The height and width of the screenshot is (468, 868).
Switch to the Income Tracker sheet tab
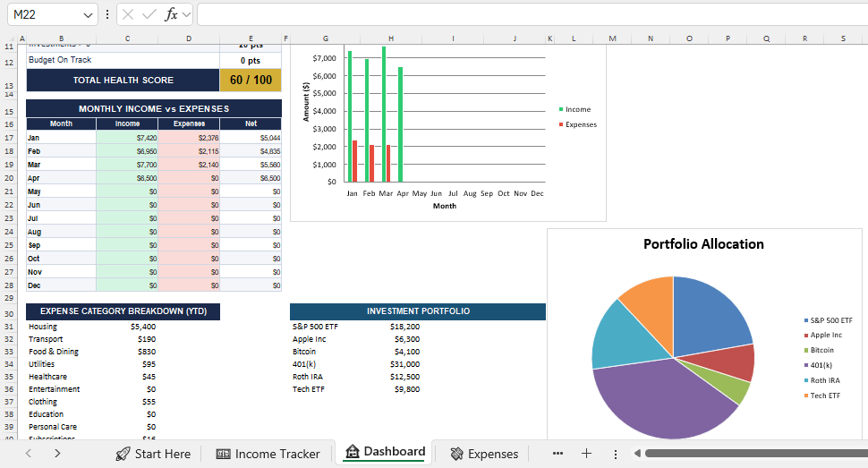pos(268,454)
